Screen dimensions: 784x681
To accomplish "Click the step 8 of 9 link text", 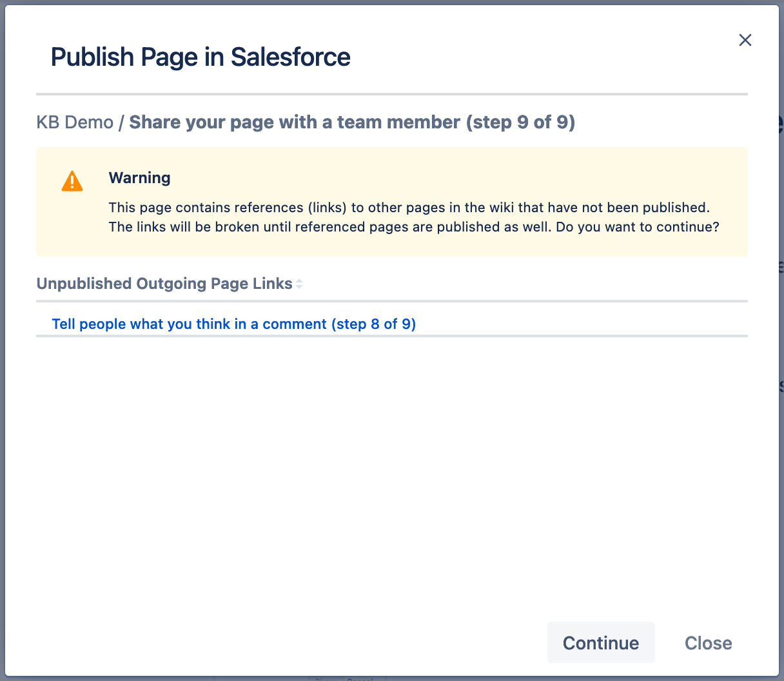I will (x=374, y=324).
